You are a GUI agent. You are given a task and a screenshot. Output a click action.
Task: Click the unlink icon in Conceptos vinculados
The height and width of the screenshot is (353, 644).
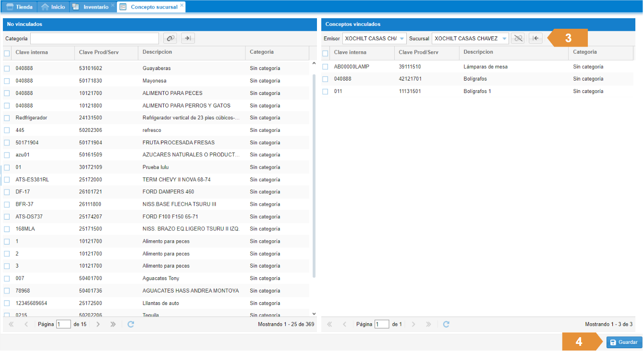(x=518, y=38)
